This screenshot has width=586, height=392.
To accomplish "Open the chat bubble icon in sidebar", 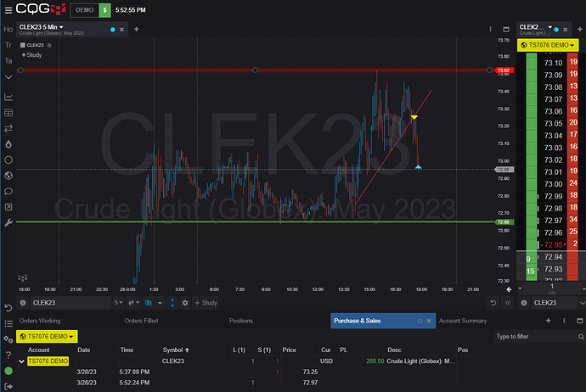I will tap(8, 191).
